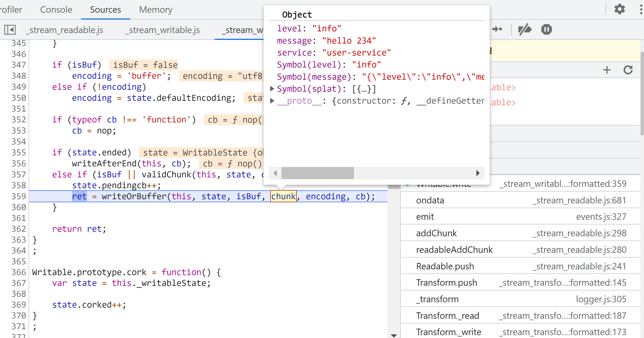644x338 pixels.
Task: Switch to the Memory tab
Action: coord(156,10)
